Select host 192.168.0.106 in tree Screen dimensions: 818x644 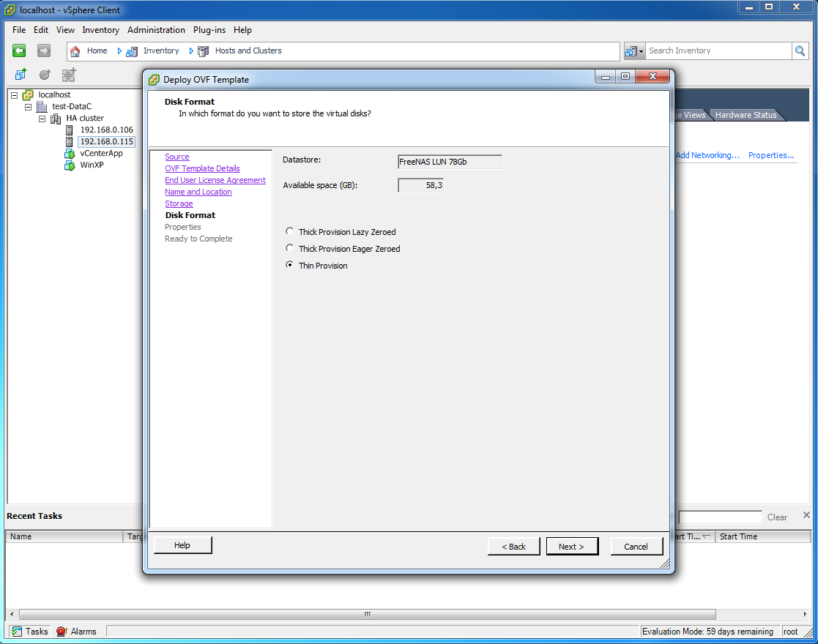tap(106, 130)
